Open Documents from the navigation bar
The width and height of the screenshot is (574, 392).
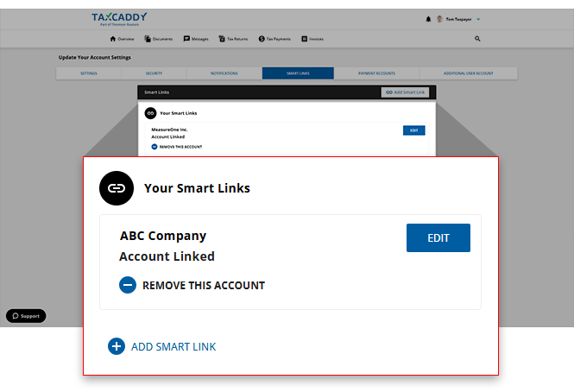pyautogui.click(x=159, y=39)
